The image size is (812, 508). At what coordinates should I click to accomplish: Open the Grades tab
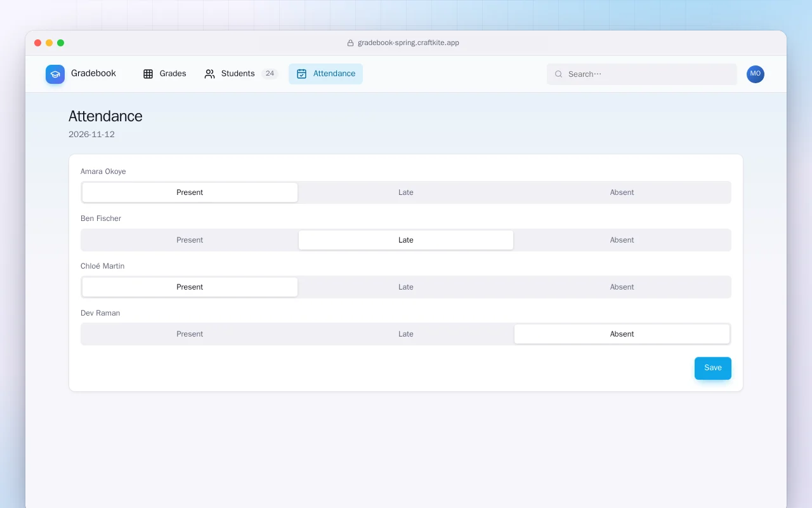point(165,74)
